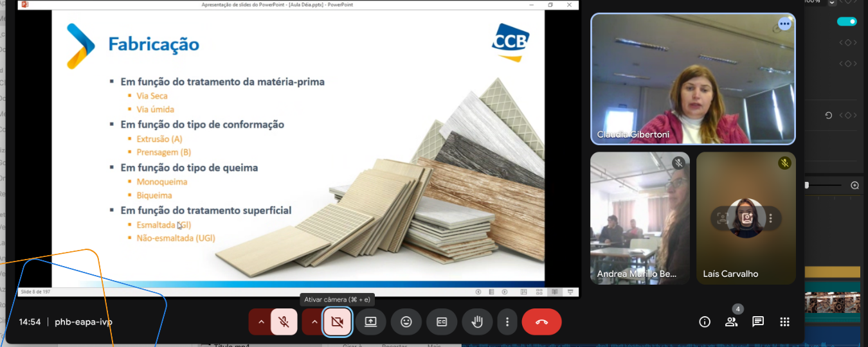Select Andrea Murillo's video tile
The image size is (868, 347).
point(640,217)
